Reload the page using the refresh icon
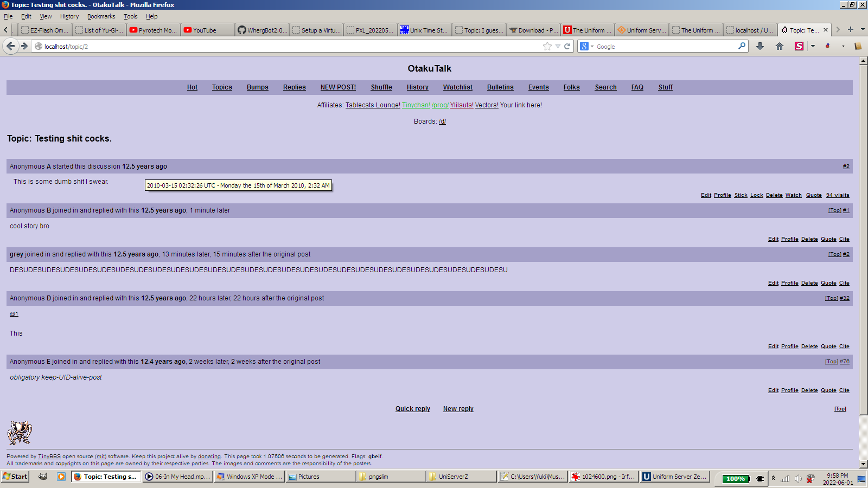Image resolution: width=868 pixels, height=488 pixels. 567,47
